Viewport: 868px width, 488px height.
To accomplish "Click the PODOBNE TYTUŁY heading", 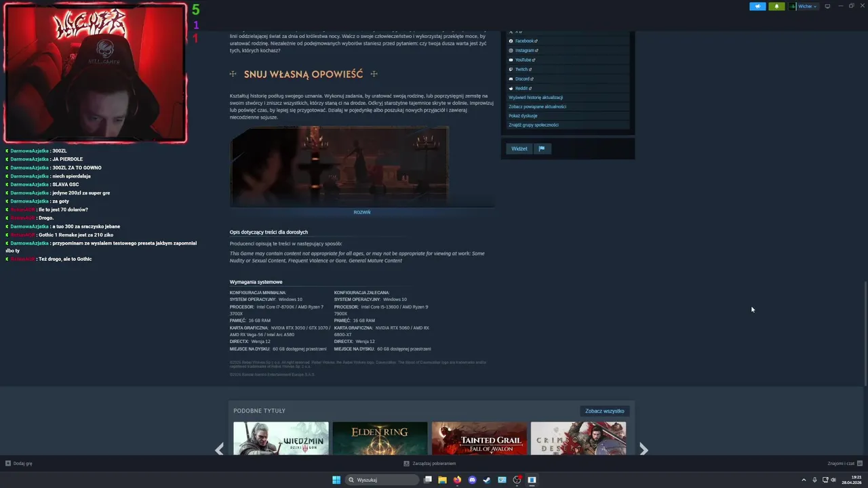I will tap(259, 411).
